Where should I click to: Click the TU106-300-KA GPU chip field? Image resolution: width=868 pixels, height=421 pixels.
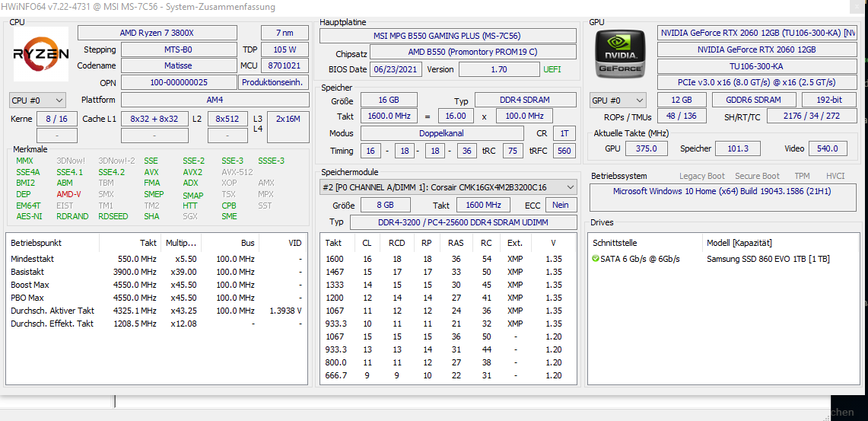757,66
